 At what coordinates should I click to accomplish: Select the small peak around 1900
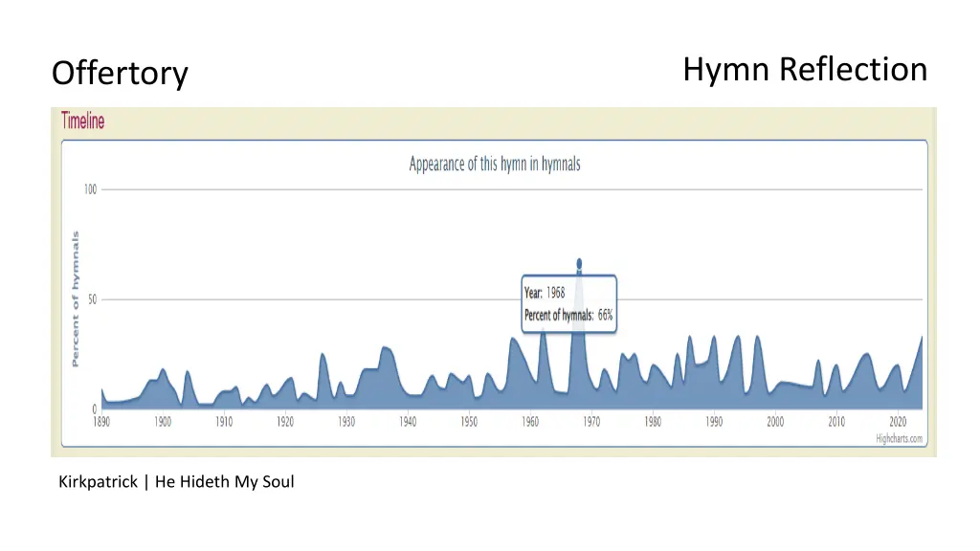(x=165, y=371)
